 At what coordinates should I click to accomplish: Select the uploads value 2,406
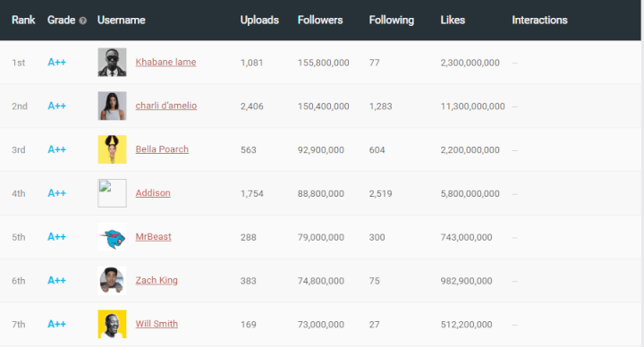pyautogui.click(x=252, y=106)
